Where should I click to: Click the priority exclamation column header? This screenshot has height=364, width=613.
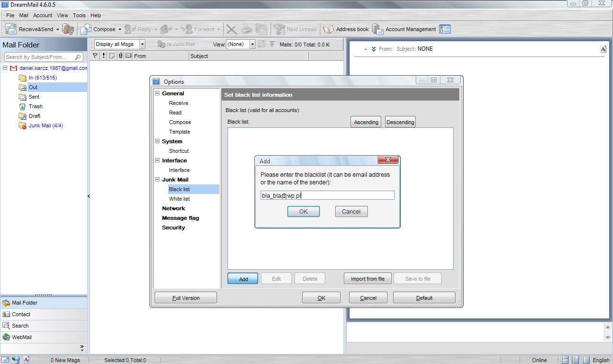tap(103, 56)
